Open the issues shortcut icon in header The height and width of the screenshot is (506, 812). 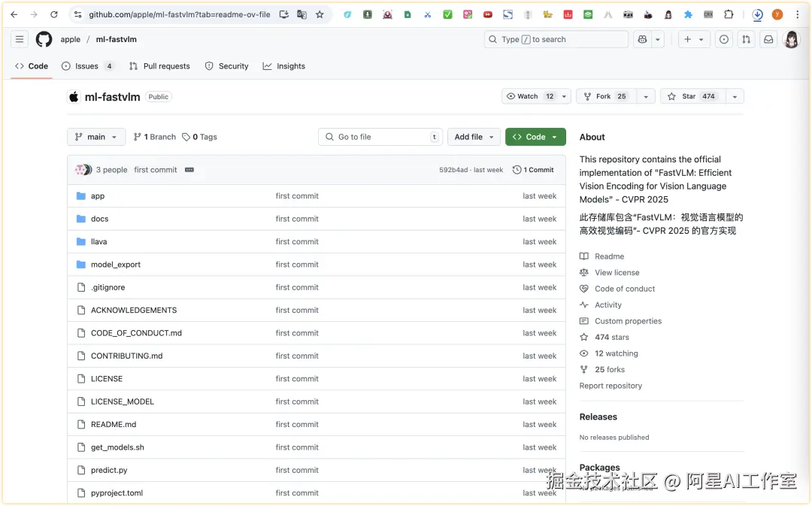724,39
